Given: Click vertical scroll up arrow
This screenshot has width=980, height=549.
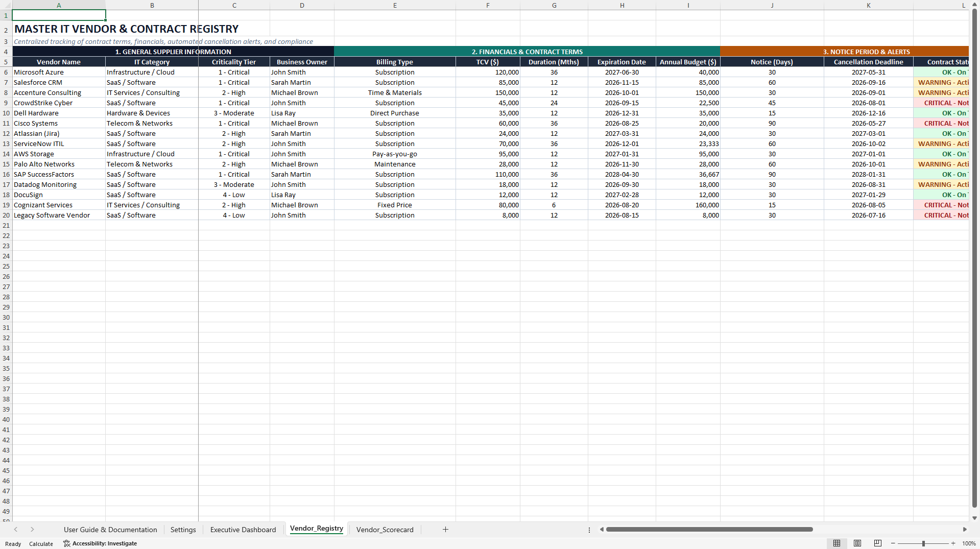Looking at the screenshot, I should click(x=974, y=5).
